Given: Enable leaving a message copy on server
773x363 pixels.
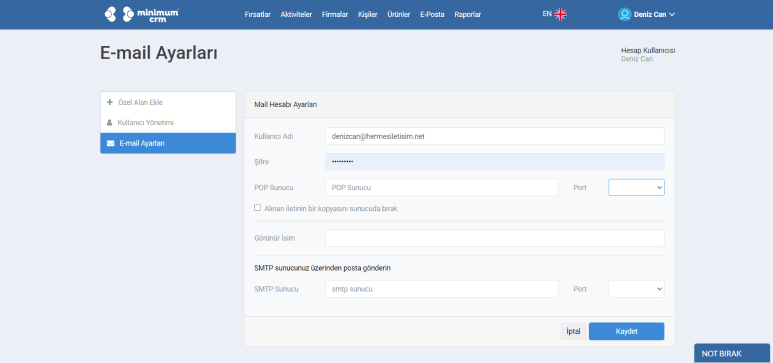Looking at the screenshot, I should tap(257, 208).
